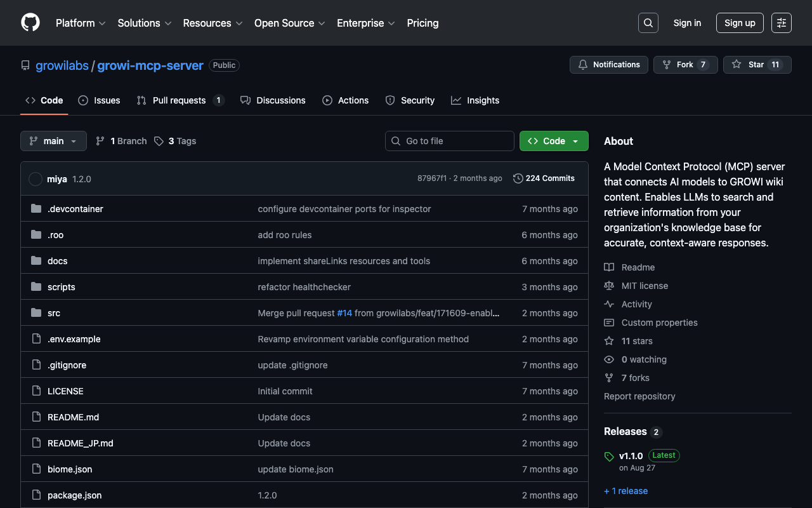This screenshot has height=508, width=812.
Task: Open the Notifications bell button
Action: tap(608, 65)
